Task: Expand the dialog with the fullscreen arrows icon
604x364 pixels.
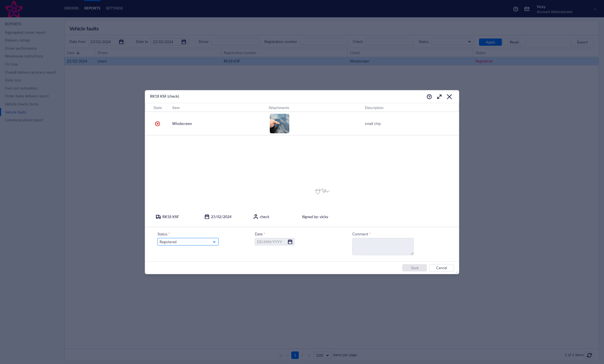Action: (439, 97)
